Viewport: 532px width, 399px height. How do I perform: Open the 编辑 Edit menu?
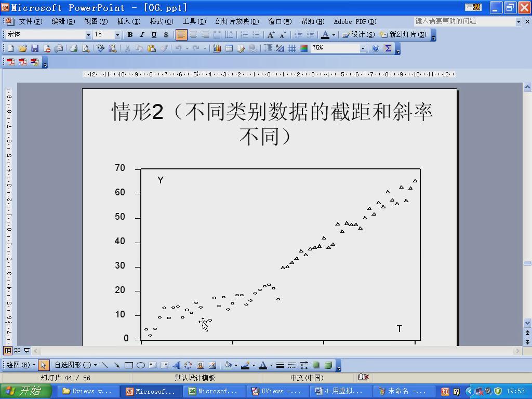coord(63,21)
